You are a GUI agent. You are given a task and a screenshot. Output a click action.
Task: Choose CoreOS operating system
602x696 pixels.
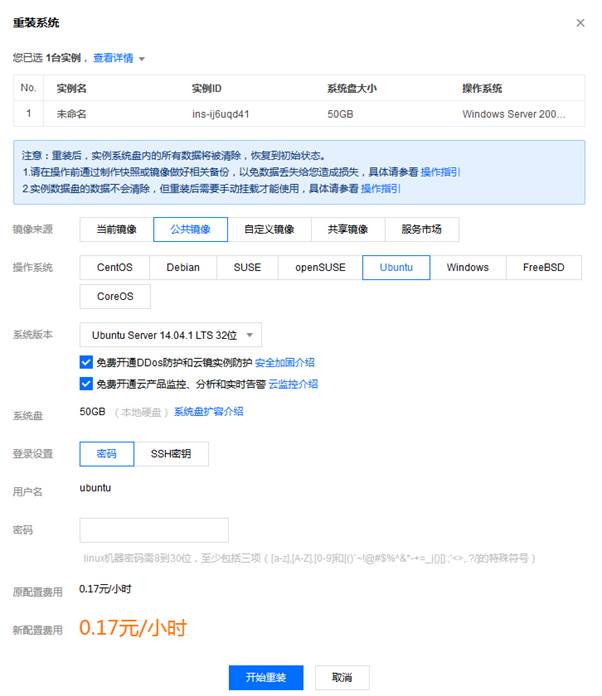(115, 296)
